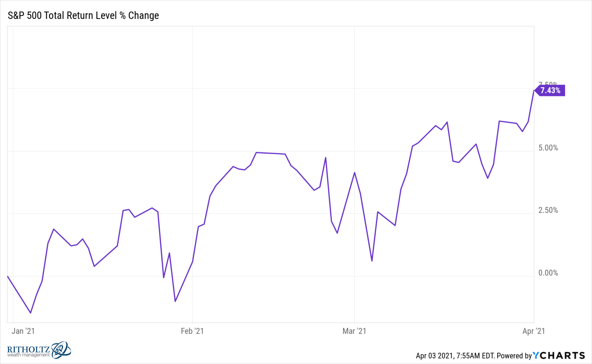This screenshot has height=364, width=592.
Task: Click the line's trough just before February
Action: 175,301
